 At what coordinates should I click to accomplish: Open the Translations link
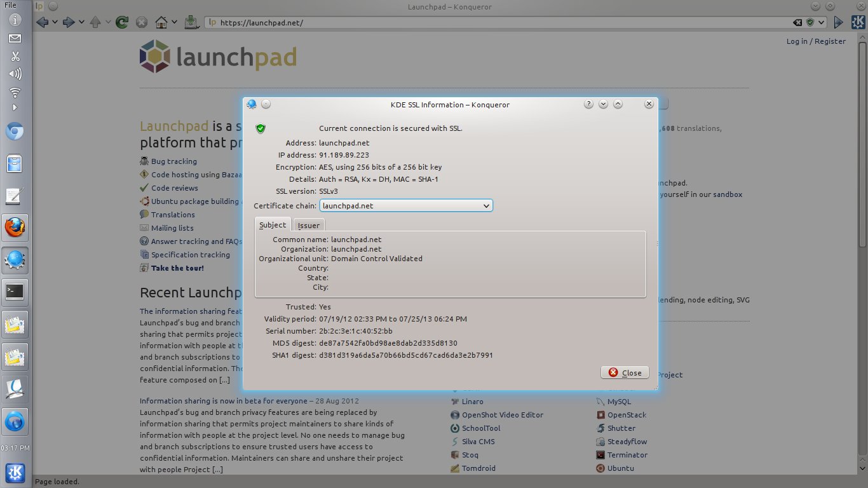coord(173,215)
